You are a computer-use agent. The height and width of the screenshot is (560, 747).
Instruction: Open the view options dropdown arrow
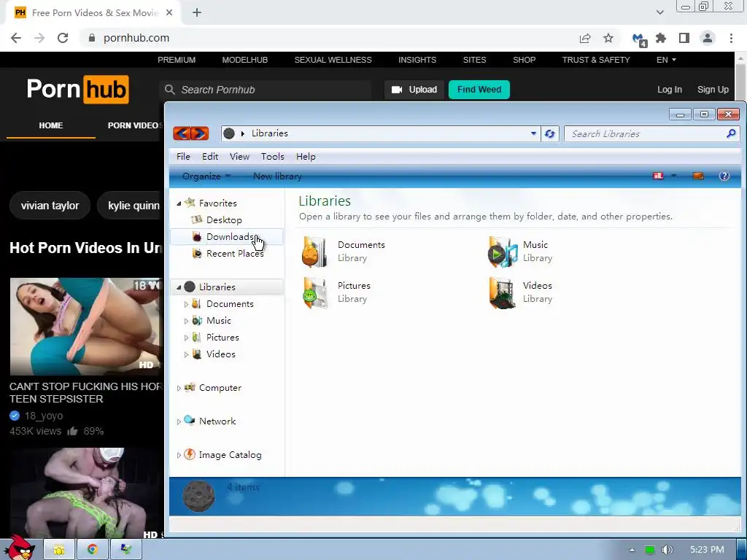(673, 176)
